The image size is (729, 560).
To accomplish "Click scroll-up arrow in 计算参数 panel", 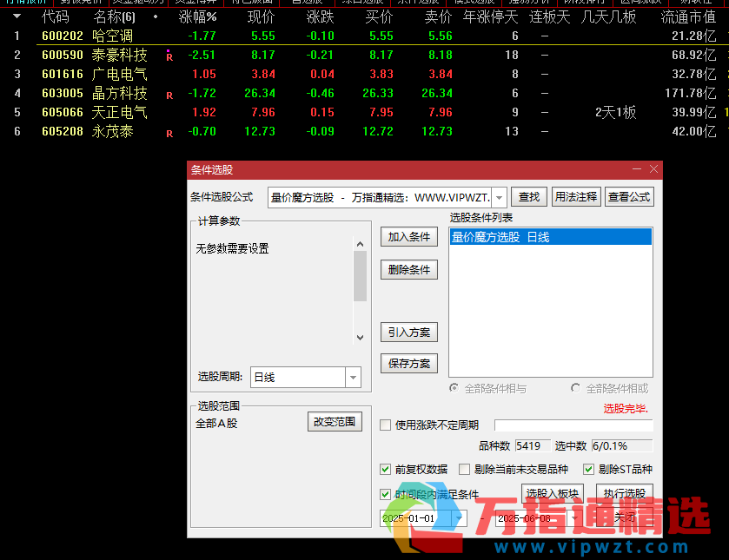I will [361, 246].
